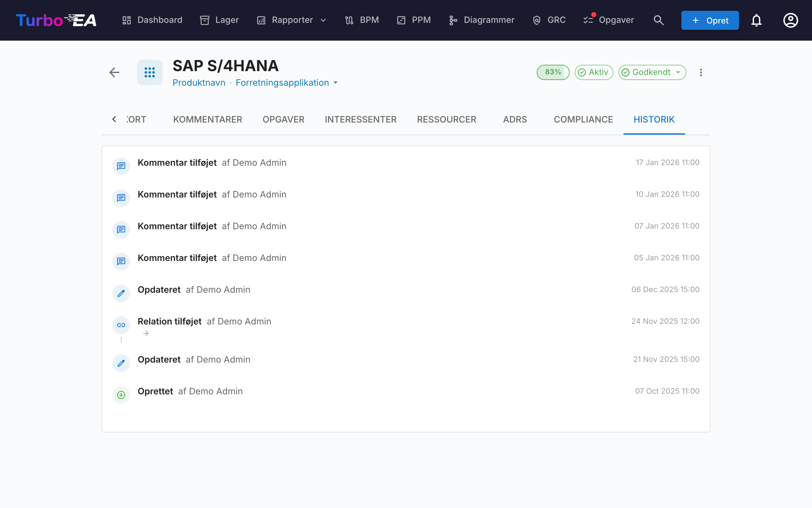Screen dimensions: 812x508
Task: Click comment icon for 17 Jan 2026 entry
Action: (x=121, y=166)
